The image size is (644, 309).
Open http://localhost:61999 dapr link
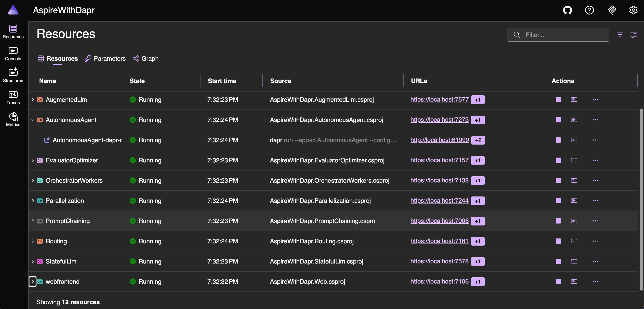click(x=440, y=140)
